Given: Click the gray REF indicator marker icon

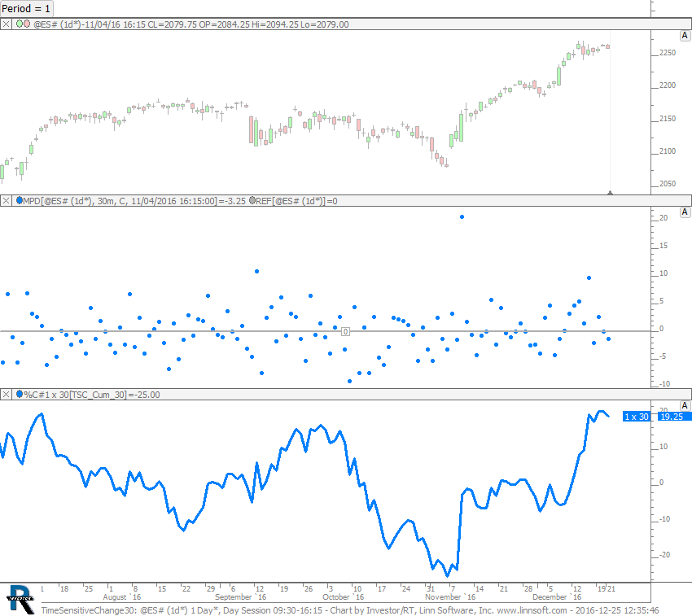Looking at the screenshot, I should click(252, 200).
